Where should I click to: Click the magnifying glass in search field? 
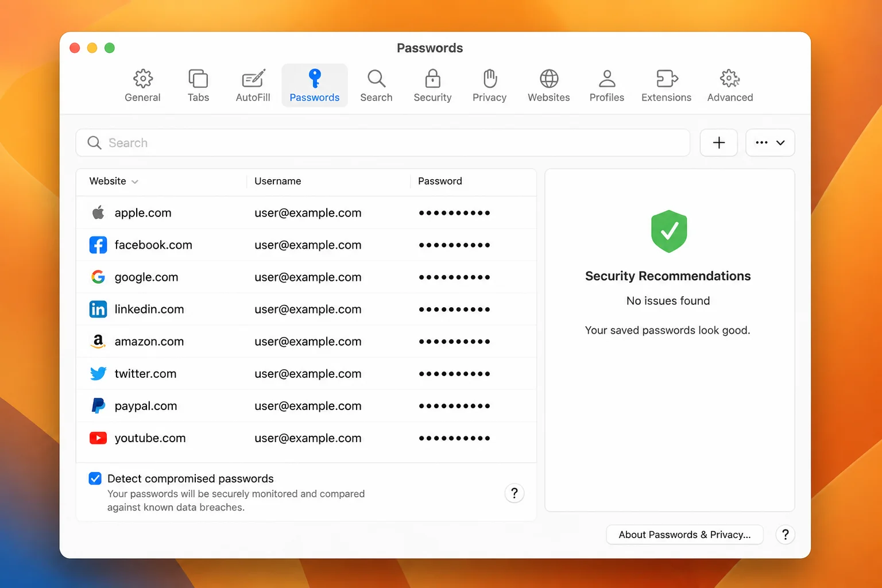[94, 142]
